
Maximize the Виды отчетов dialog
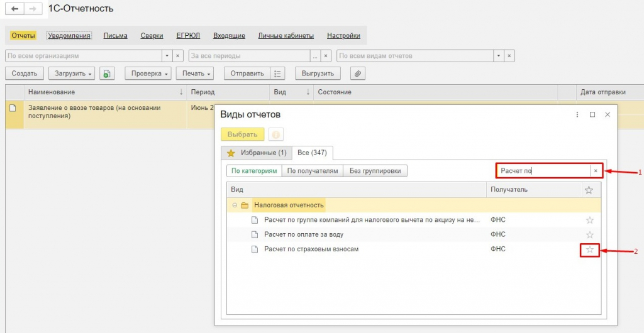click(592, 115)
